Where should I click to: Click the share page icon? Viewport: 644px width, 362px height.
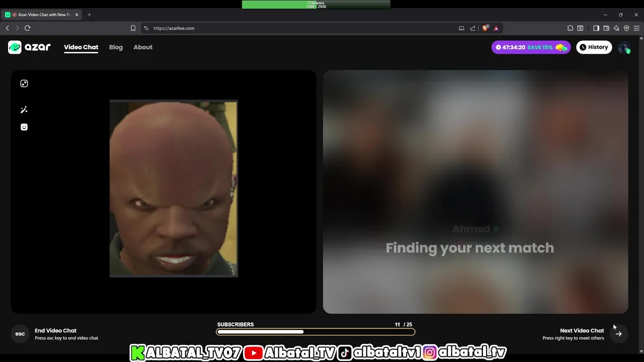(x=473, y=28)
